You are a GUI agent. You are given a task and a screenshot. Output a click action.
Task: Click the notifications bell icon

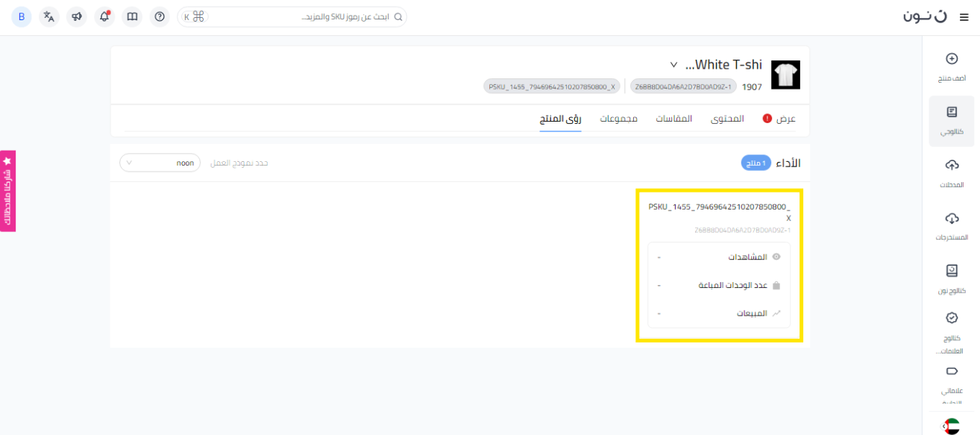(104, 16)
